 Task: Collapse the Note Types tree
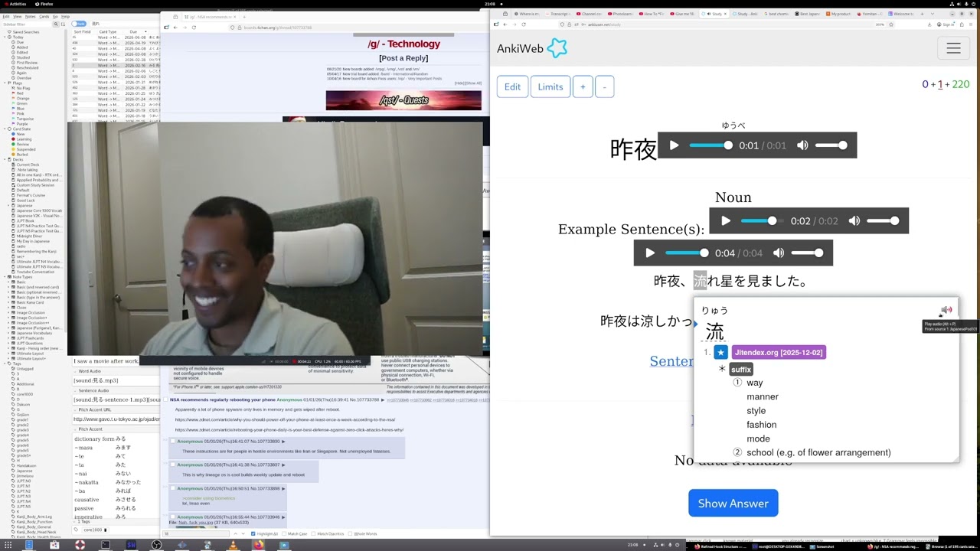[5, 276]
